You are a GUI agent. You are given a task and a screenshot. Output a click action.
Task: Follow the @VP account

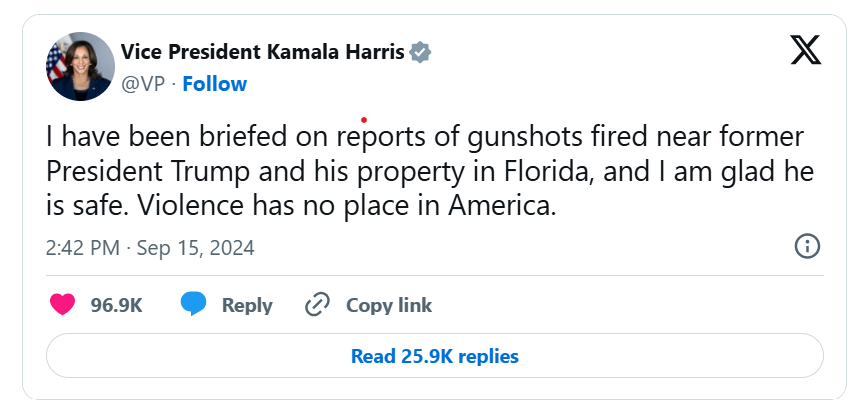[x=214, y=84]
